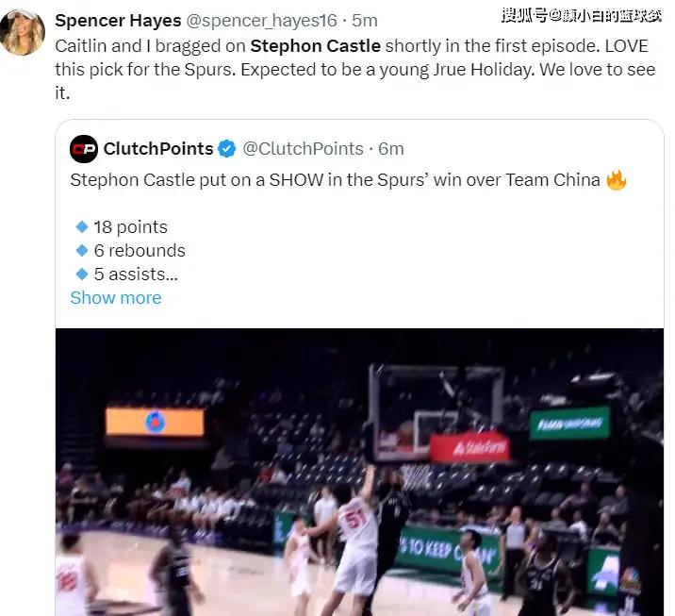675x616 pixels.
Task: Click the red State Farm sign in video
Action: (470, 447)
